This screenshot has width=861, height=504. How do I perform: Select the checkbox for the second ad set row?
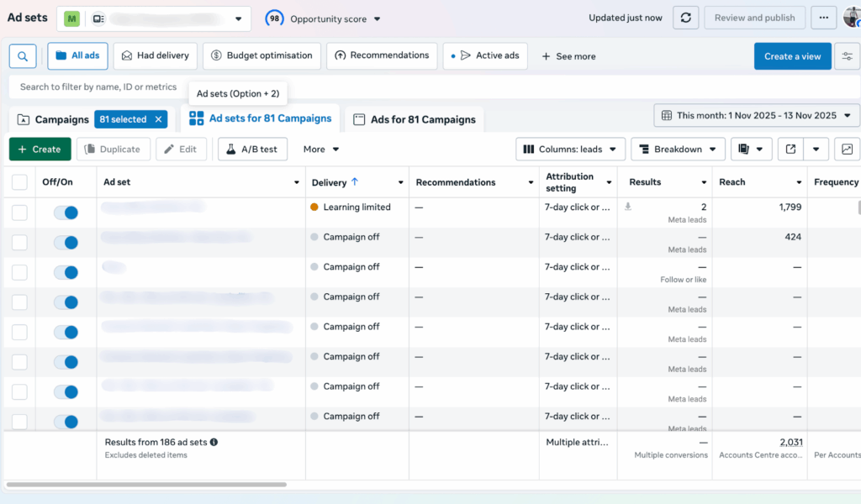coord(19,243)
